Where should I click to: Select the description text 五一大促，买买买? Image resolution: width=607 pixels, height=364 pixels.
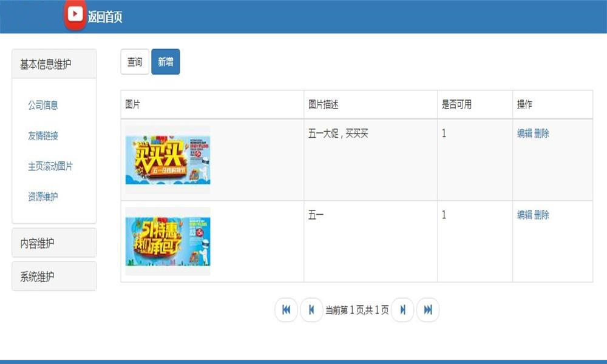[x=338, y=133]
